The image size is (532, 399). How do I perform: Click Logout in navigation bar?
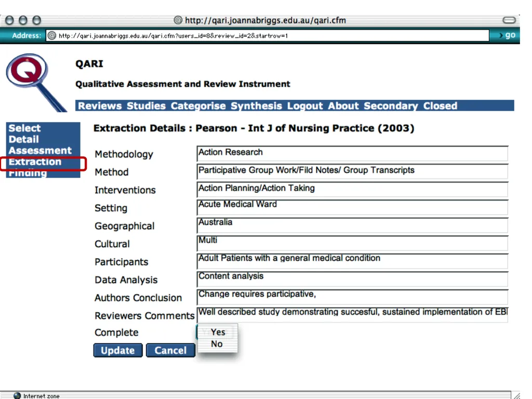click(305, 106)
